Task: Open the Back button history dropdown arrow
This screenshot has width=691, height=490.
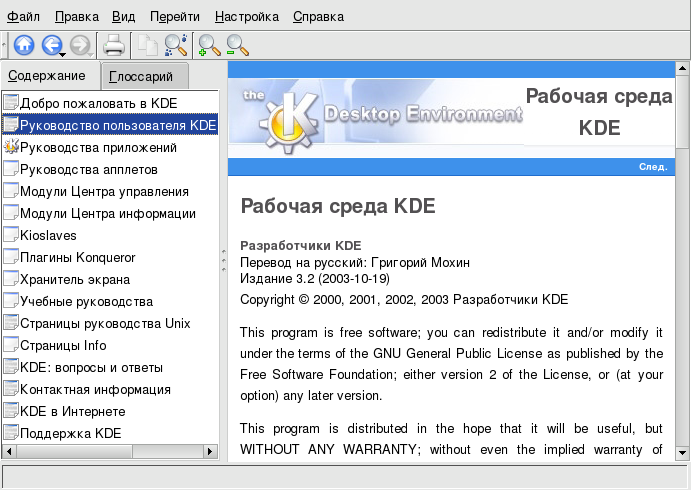Action: (63, 55)
